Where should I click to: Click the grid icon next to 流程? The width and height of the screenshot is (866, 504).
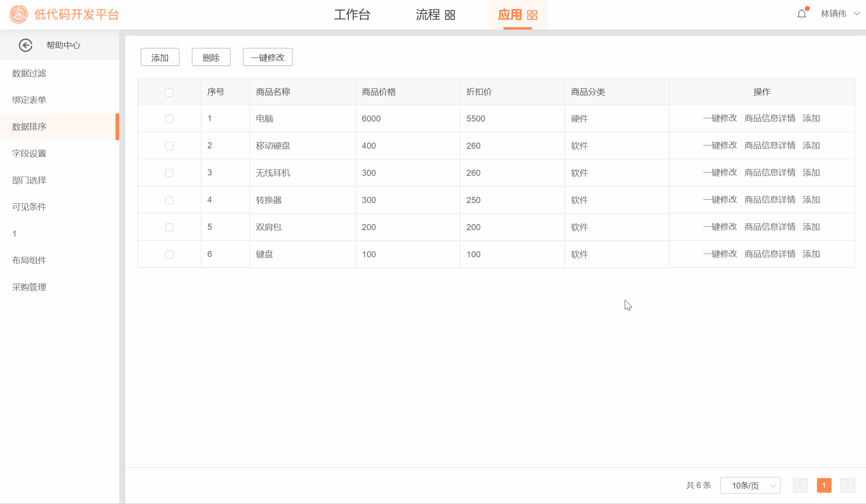[450, 15]
